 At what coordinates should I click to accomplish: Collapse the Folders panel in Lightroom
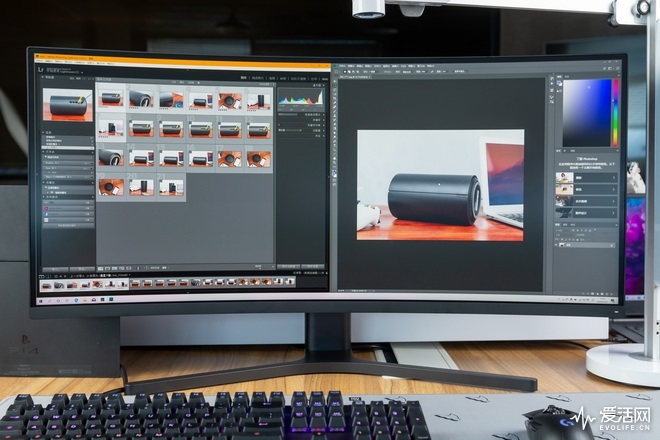[x=43, y=152]
